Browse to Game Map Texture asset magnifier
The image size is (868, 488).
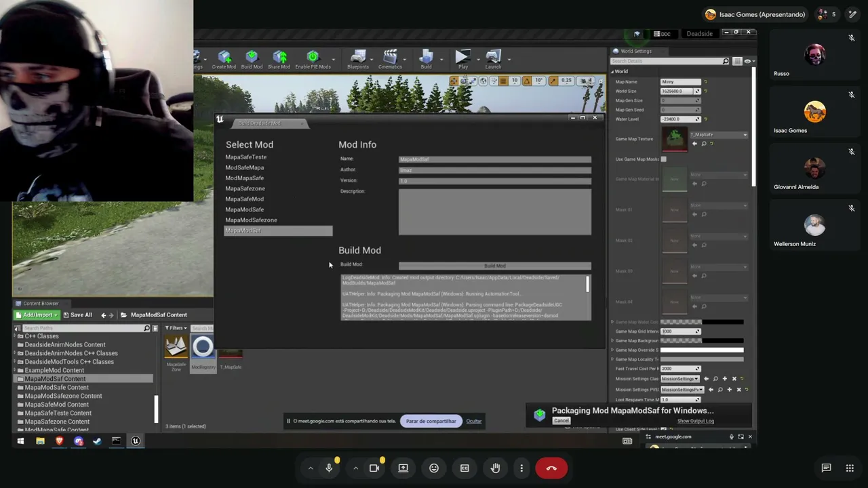[x=703, y=144]
